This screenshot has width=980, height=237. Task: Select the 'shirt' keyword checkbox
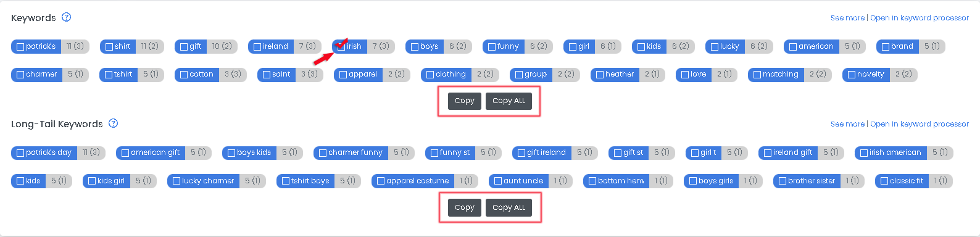[109, 46]
